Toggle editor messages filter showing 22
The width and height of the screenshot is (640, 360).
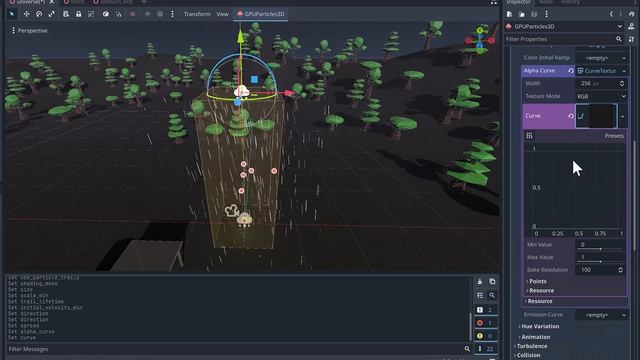[485, 349]
